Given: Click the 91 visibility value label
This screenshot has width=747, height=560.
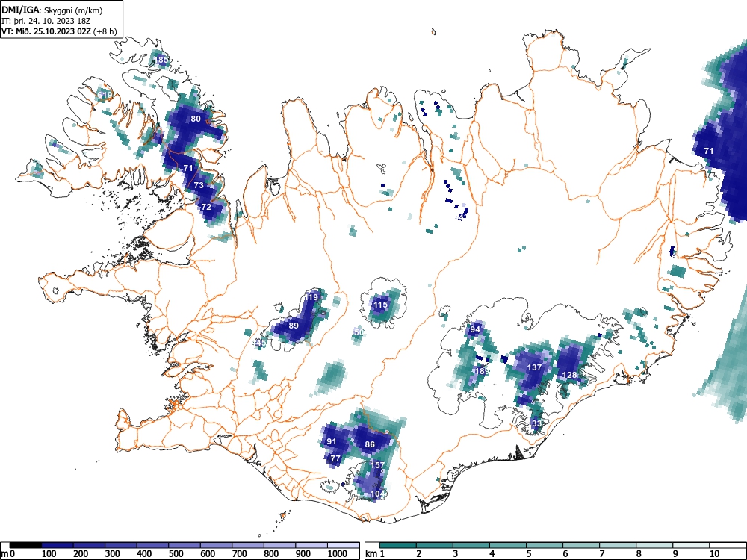Looking at the screenshot, I should tap(331, 441).
